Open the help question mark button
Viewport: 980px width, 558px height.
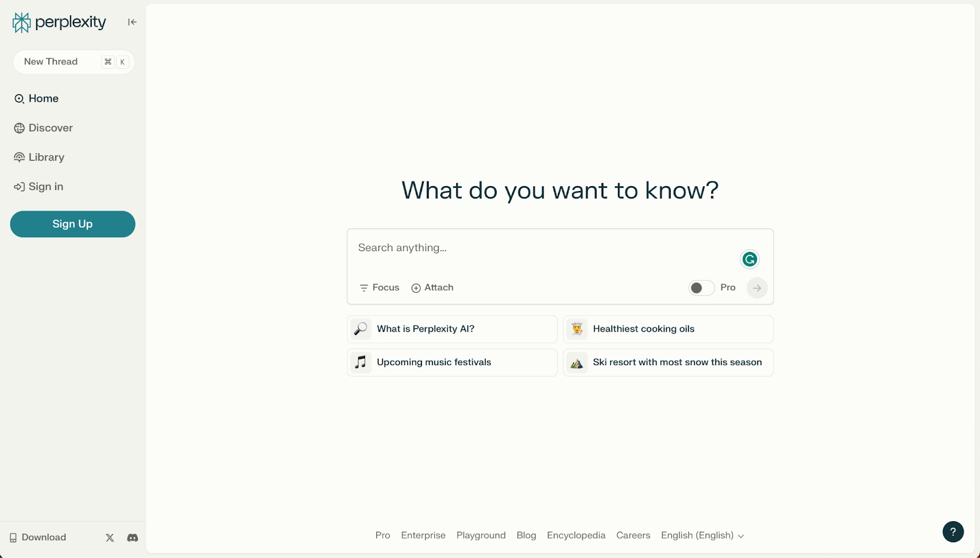(x=953, y=532)
